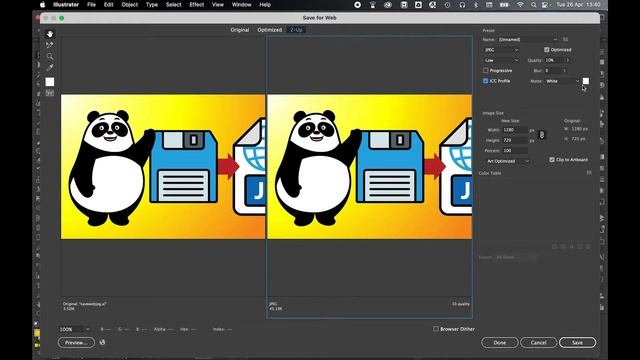Open the Matte White dropdown
This screenshot has height=360, width=640.
pos(562,81)
